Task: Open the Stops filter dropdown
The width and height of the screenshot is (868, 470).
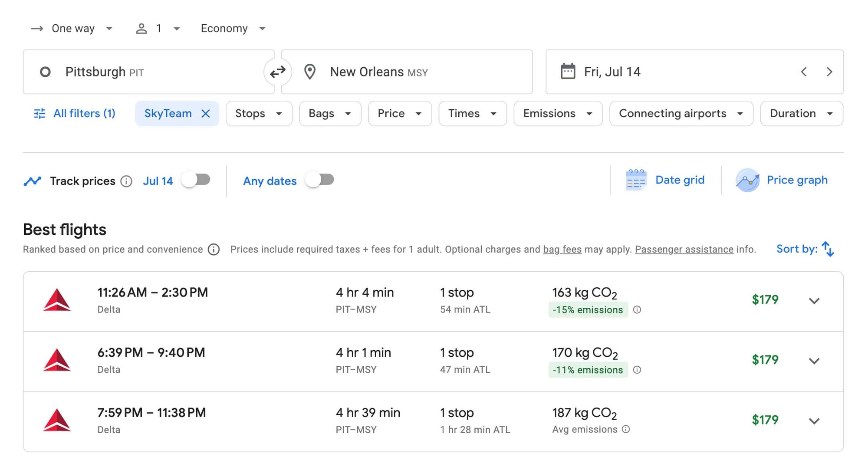Action: [x=259, y=113]
